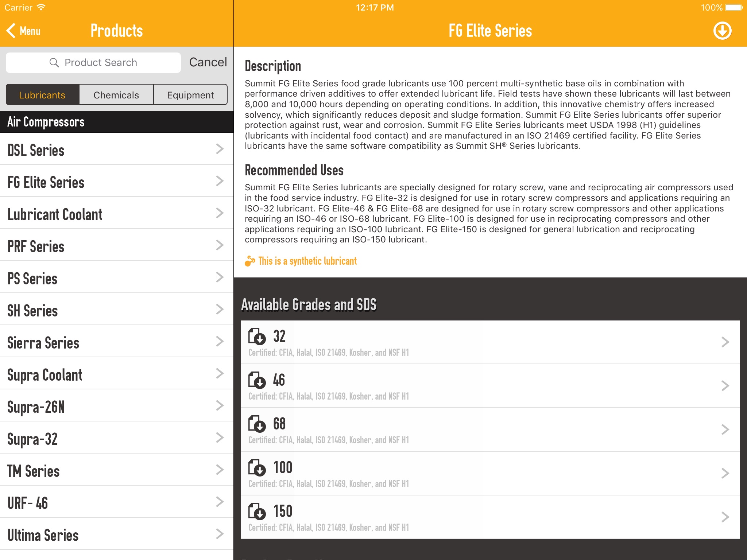Select Equipment category tab
This screenshot has width=747, height=560.
click(x=190, y=94)
